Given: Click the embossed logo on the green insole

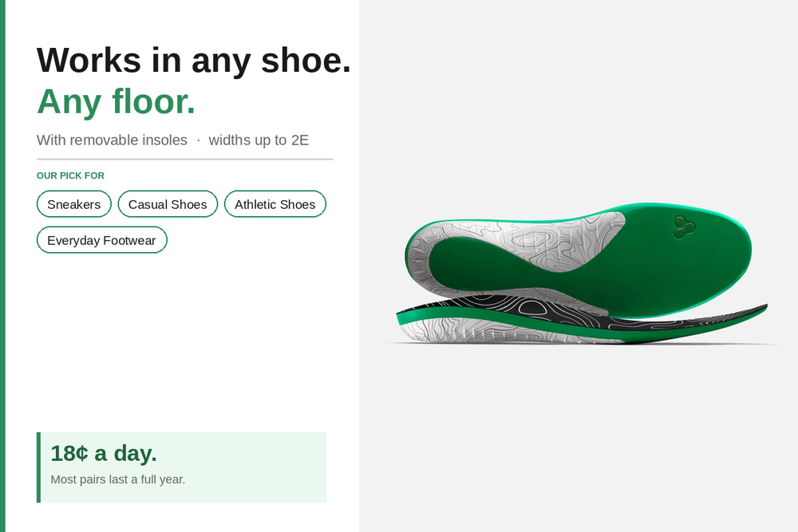Looking at the screenshot, I should click(x=684, y=227).
